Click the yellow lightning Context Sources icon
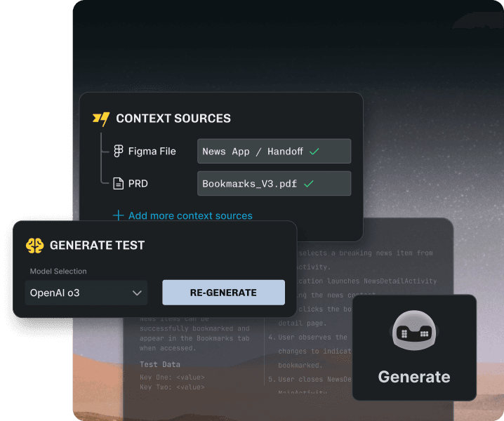Viewport: 504px width, 421px height. (101, 119)
